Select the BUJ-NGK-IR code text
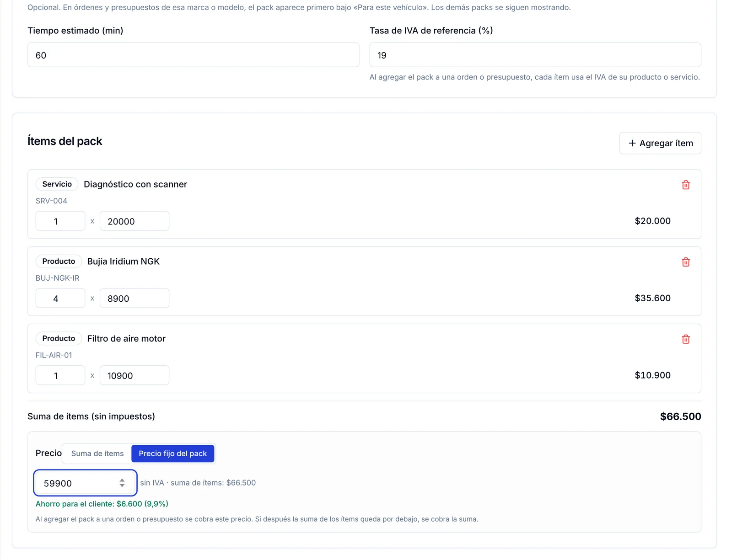Screen dimensions: 732x560 point(57,278)
